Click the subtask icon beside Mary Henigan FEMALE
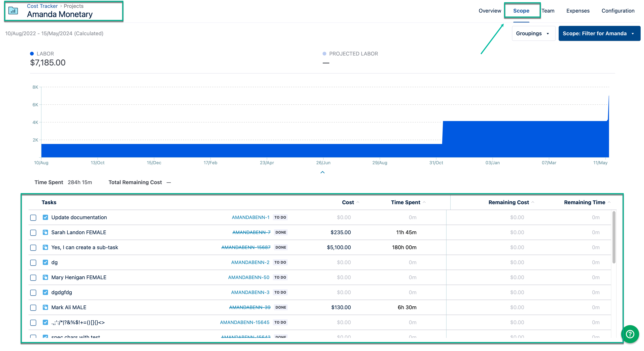 click(45, 277)
